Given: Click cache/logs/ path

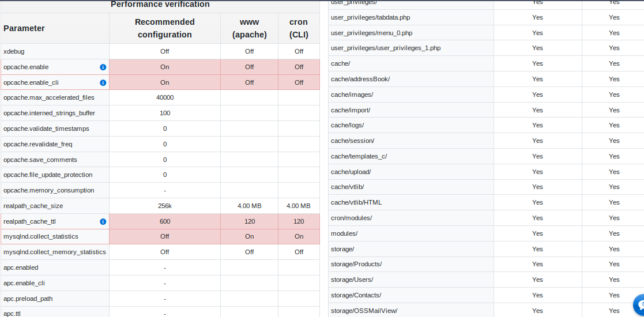Looking at the screenshot, I should [348, 125].
